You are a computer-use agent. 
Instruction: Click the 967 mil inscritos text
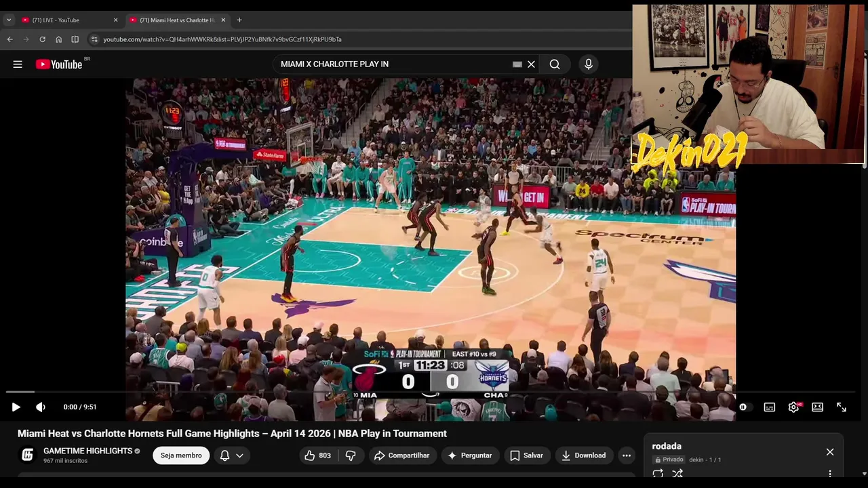pyautogui.click(x=66, y=461)
